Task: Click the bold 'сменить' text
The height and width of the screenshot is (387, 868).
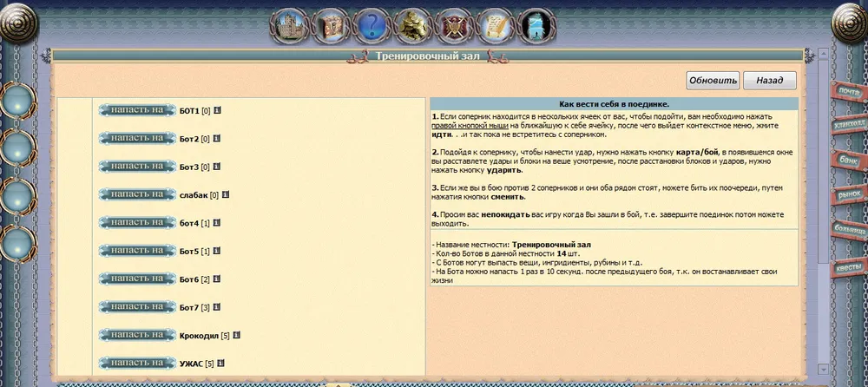Action: pyautogui.click(x=508, y=197)
